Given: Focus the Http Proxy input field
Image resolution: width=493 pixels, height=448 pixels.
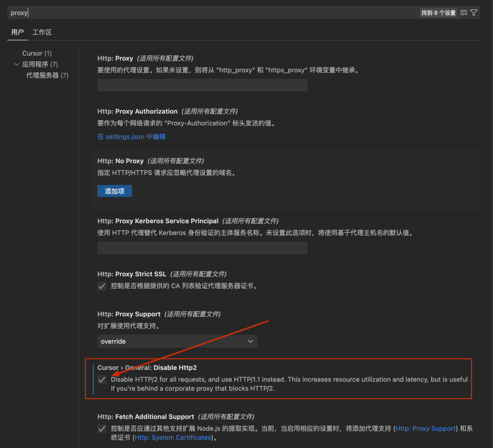Looking at the screenshot, I should pos(202,85).
